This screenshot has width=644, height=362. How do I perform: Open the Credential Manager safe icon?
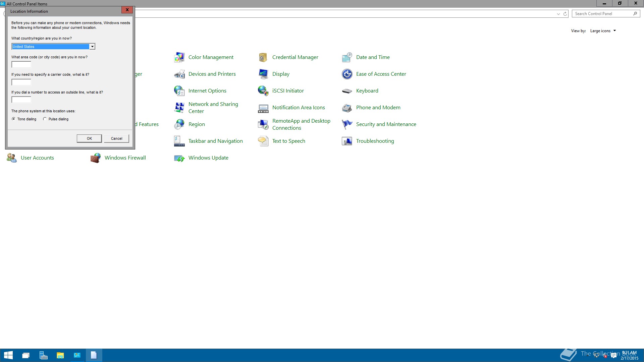click(x=263, y=57)
